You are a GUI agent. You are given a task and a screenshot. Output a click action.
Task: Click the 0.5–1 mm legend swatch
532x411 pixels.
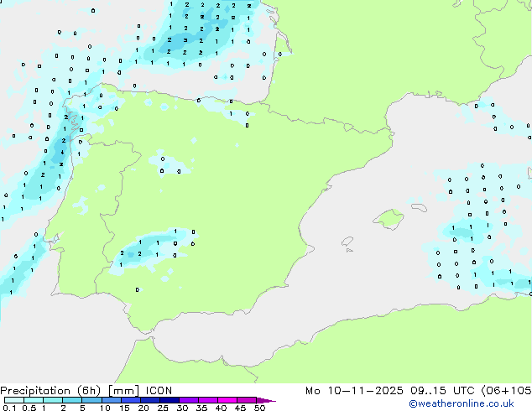34,400
